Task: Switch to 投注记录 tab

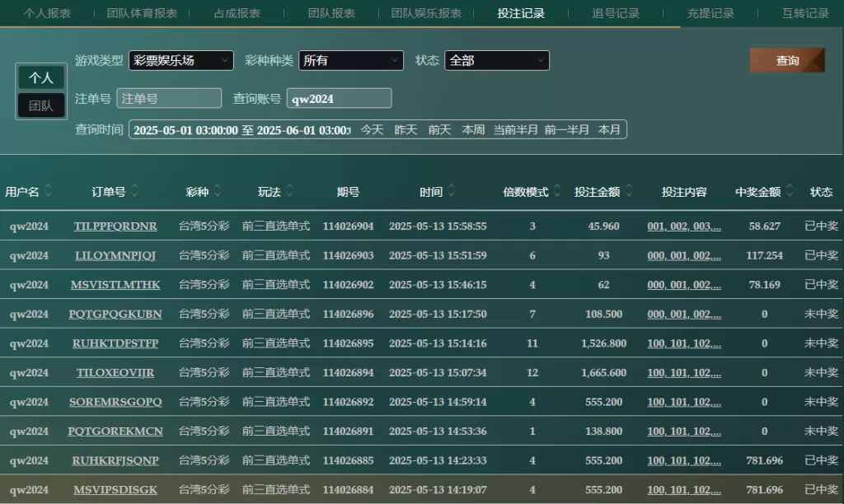Action: click(521, 13)
